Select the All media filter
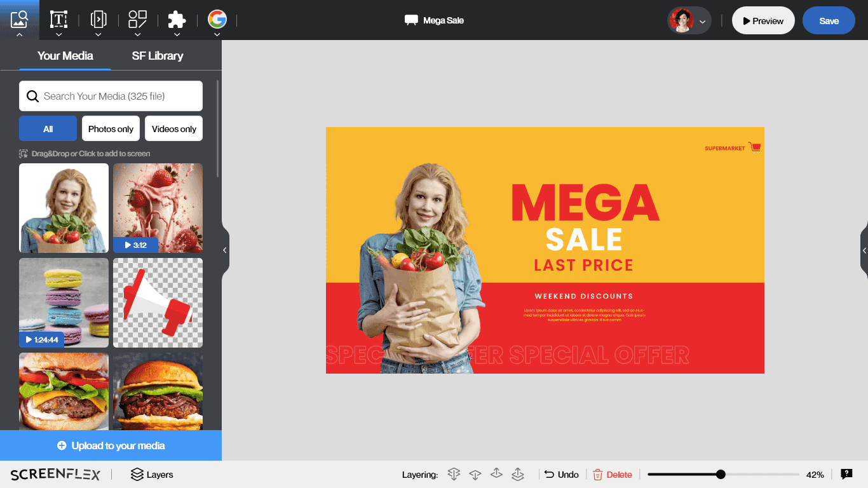 point(48,128)
